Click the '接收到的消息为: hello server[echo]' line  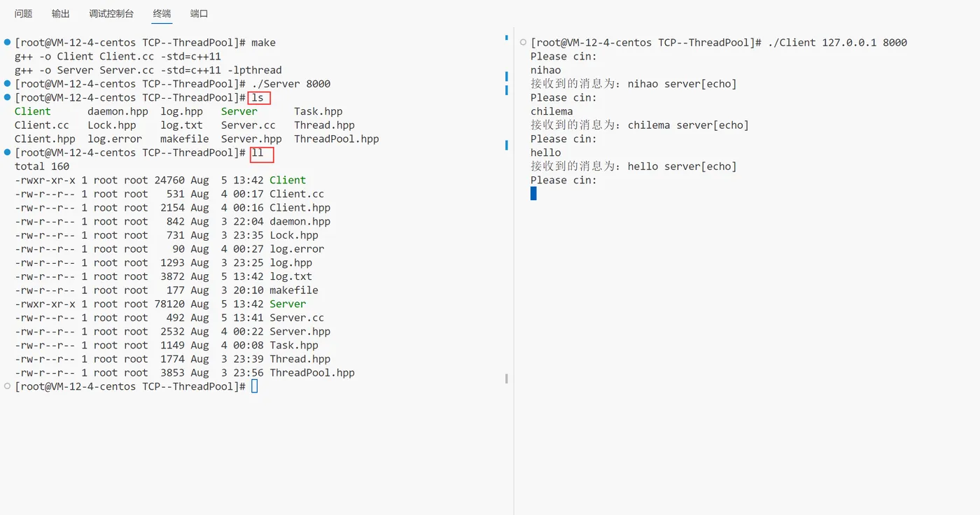pyautogui.click(x=633, y=167)
